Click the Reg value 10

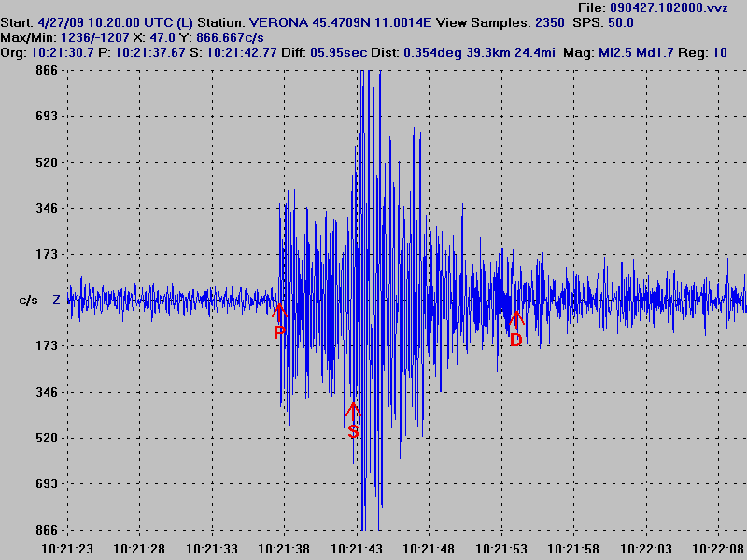click(720, 52)
